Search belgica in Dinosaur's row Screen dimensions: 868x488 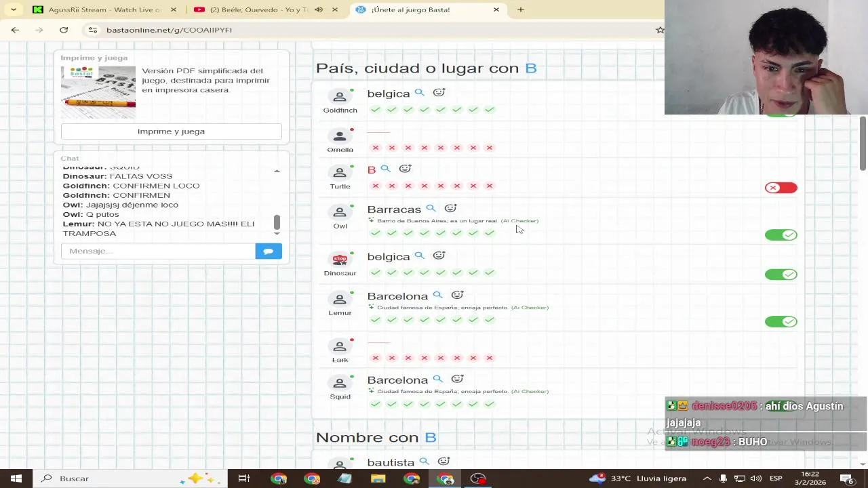(419, 256)
